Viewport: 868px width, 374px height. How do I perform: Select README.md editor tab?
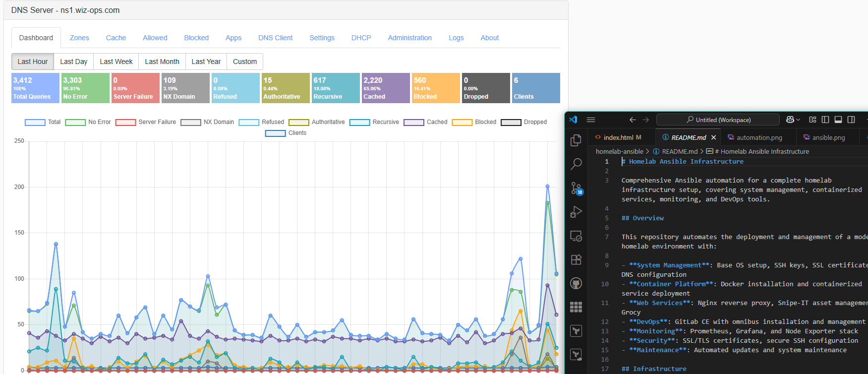click(x=689, y=137)
